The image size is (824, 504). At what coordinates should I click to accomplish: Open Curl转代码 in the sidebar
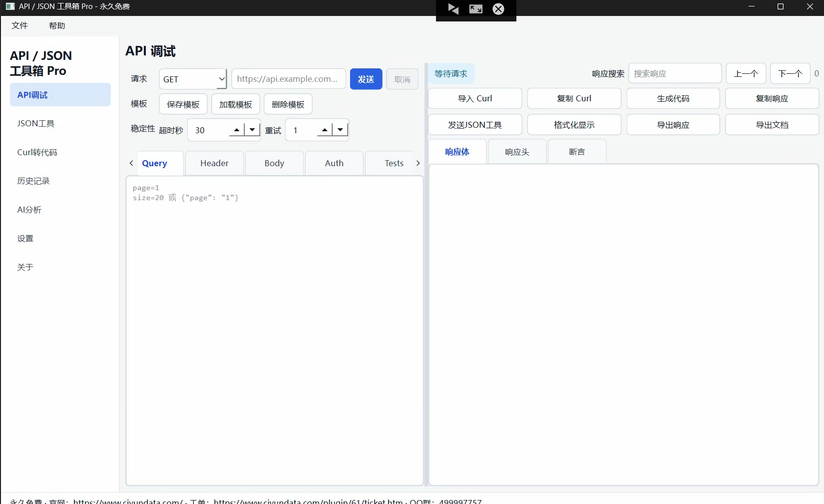(x=60, y=152)
